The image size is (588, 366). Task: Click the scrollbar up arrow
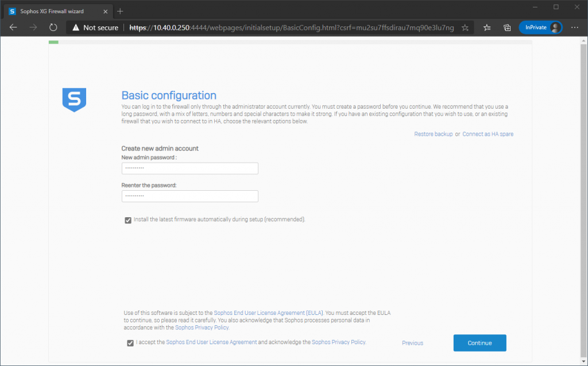(x=583, y=40)
